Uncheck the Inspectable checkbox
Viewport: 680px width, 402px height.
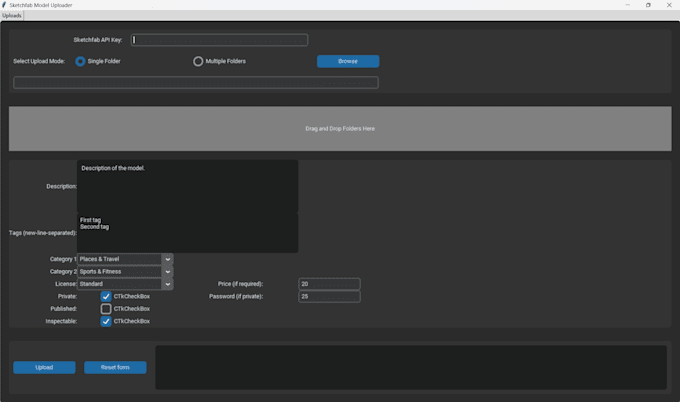coord(106,321)
